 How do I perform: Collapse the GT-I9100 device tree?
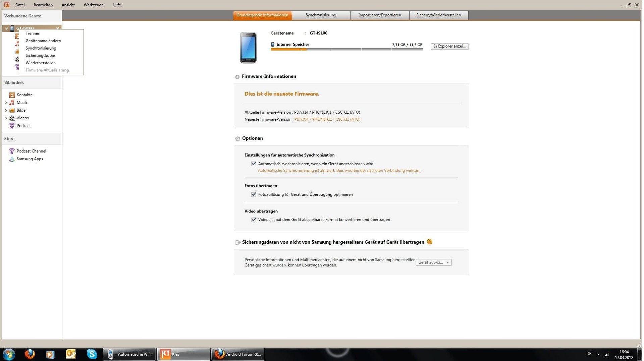click(6, 28)
